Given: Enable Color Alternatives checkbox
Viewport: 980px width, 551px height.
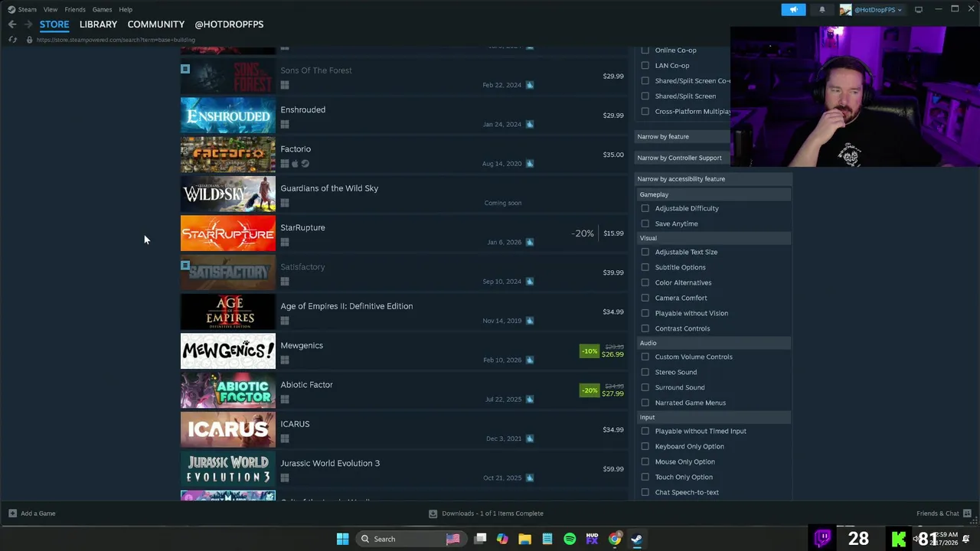Looking at the screenshot, I should (645, 282).
